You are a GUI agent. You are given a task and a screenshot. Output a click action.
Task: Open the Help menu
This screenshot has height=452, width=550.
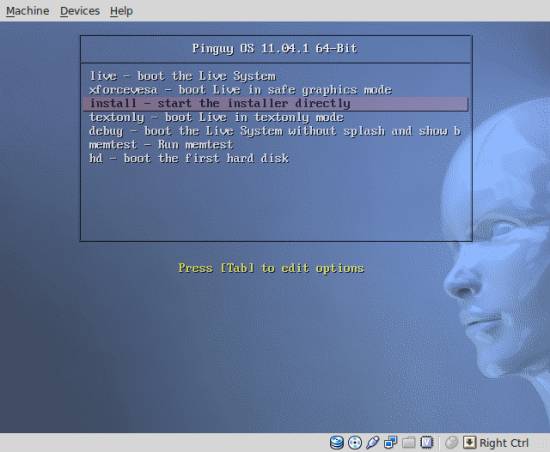coord(121,11)
